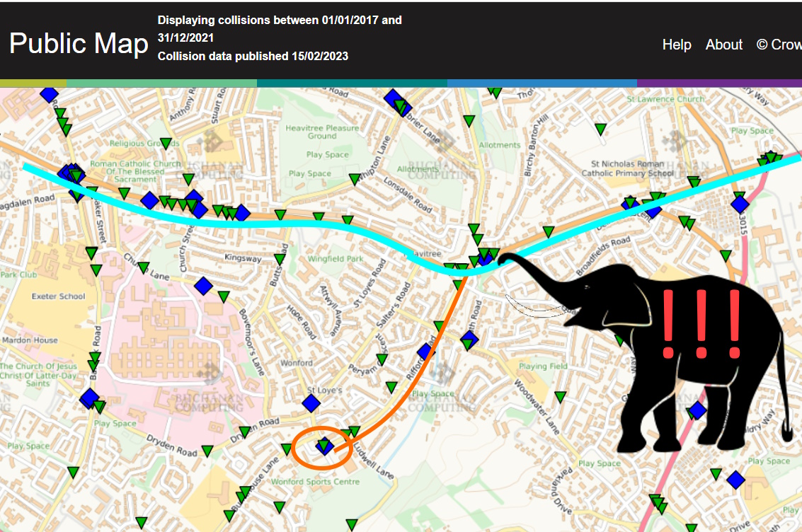Image resolution: width=802 pixels, height=532 pixels.
Task: Click the Heavitree Pleasure Ground label
Action: pos(322,132)
